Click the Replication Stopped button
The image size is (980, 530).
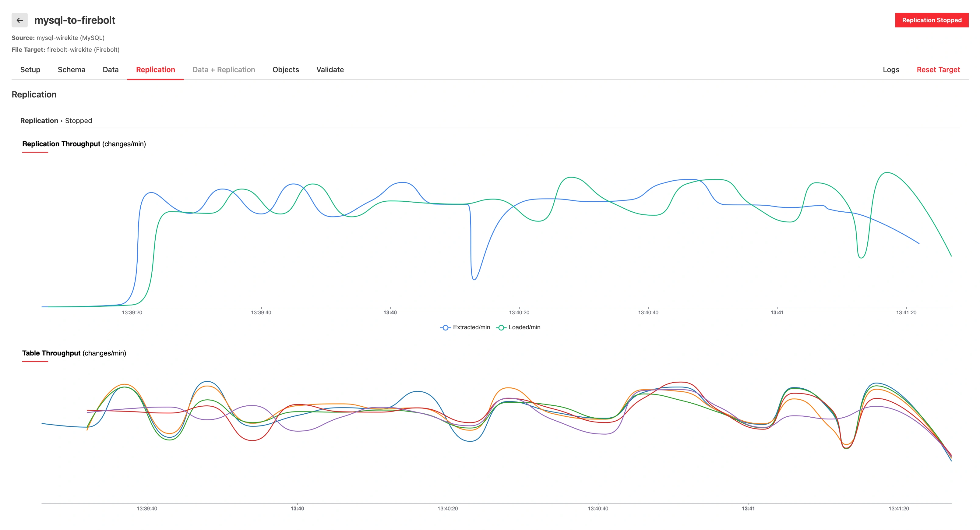pyautogui.click(x=932, y=20)
